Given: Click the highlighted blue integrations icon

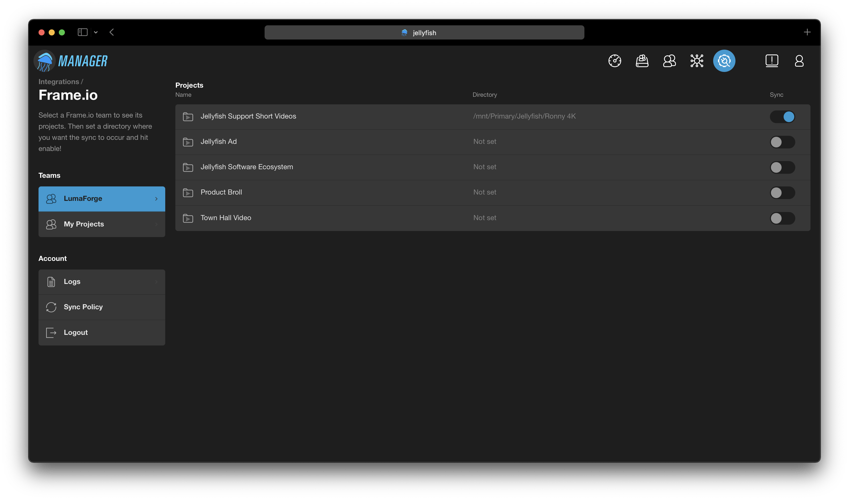Looking at the screenshot, I should [x=724, y=61].
